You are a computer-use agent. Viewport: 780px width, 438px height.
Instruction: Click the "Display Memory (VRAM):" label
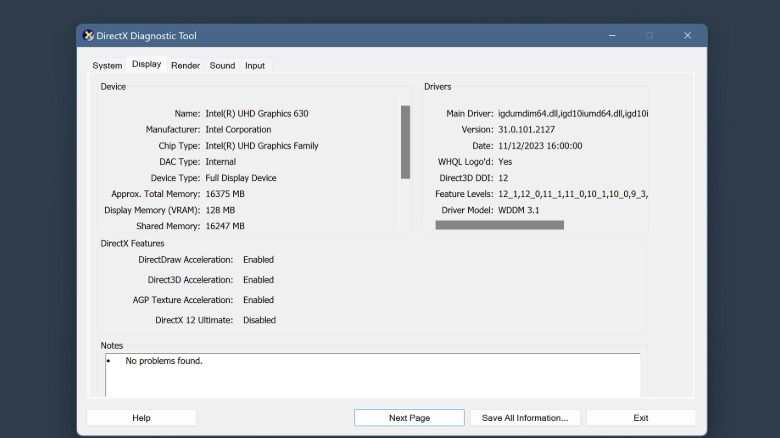(152, 210)
